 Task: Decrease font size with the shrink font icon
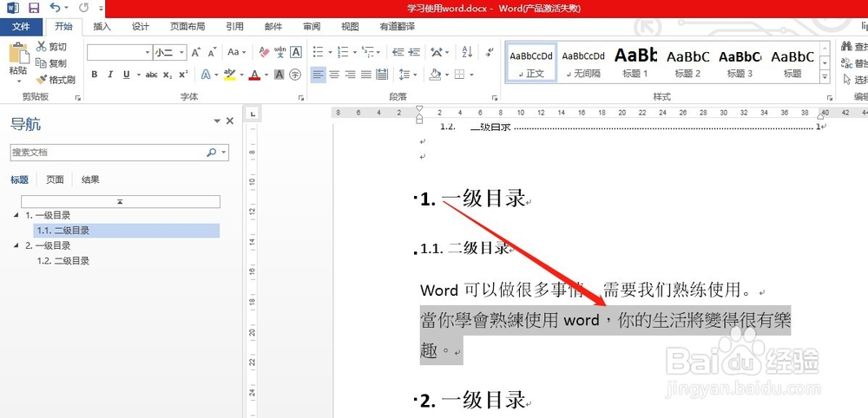pyautogui.click(x=212, y=53)
